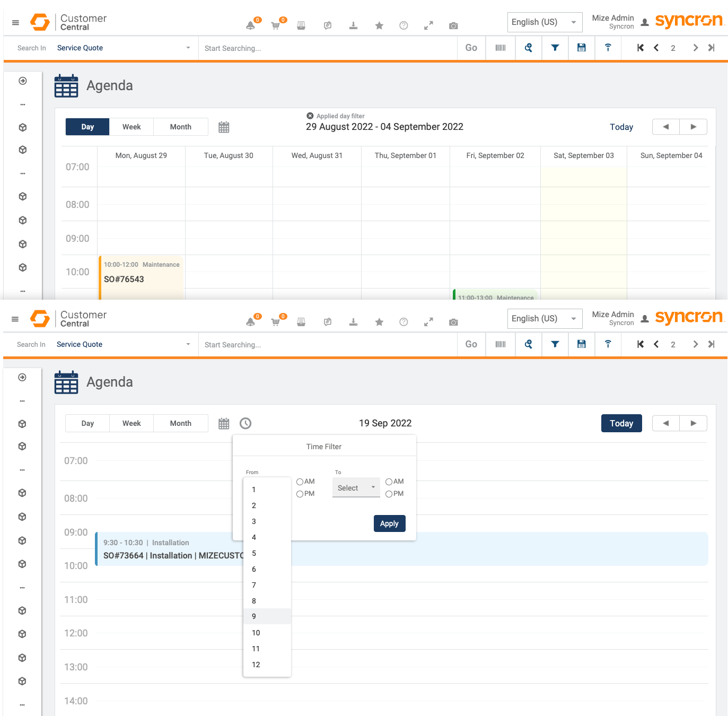Click filter funnel icon in bottom search bar
The width and height of the screenshot is (728, 716).
pos(555,344)
